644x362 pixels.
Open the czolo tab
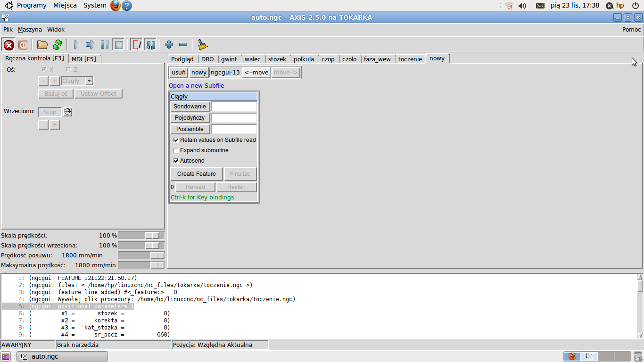point(349,59)
